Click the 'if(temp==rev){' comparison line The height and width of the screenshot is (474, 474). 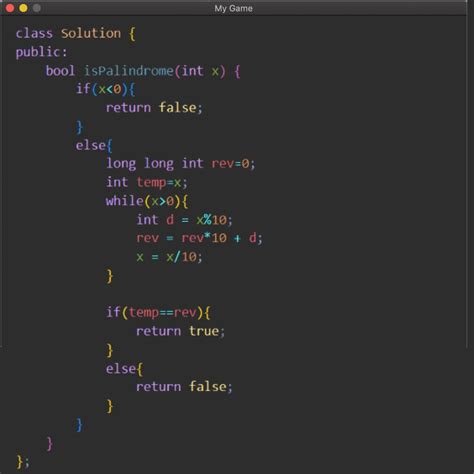158,313
